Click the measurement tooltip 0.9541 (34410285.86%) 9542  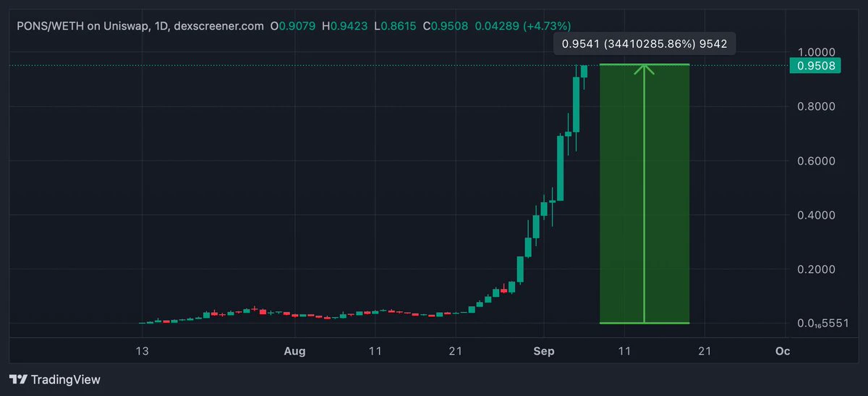coord(644,44)
